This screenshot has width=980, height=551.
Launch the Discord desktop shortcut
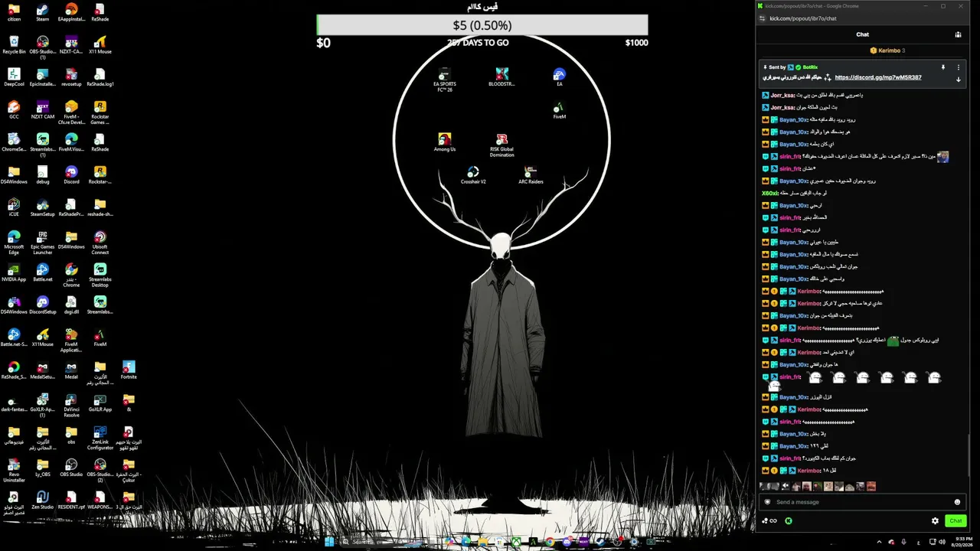(x=71, y=175)
